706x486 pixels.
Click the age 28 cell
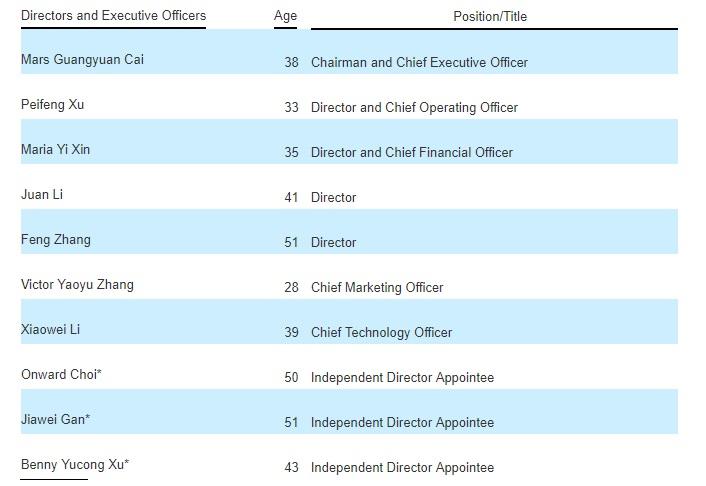click(x=291, y=287)
